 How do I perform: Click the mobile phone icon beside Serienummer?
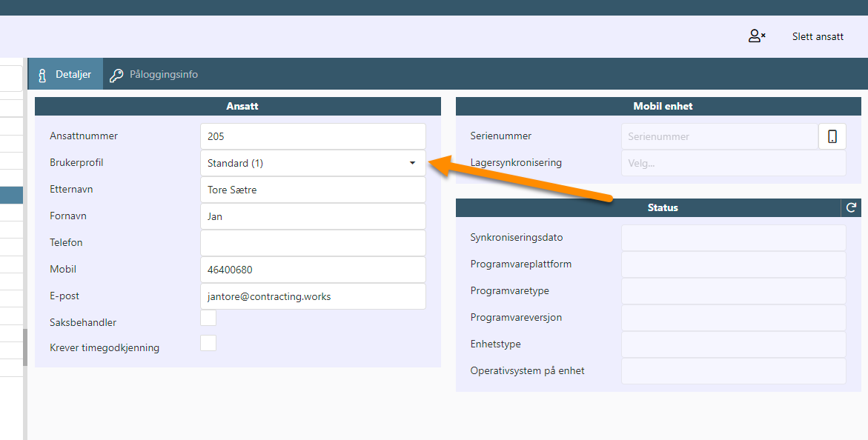tap(832, 136)
